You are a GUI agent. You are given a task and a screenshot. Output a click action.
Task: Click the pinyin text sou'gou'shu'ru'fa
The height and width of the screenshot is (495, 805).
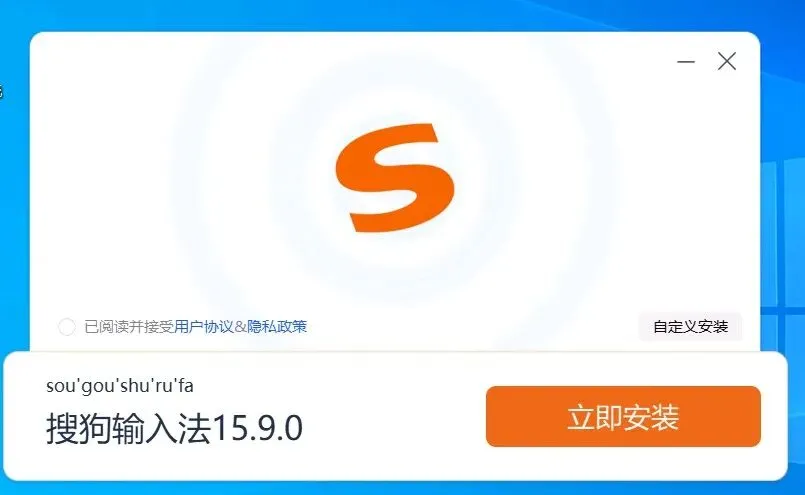120,386
